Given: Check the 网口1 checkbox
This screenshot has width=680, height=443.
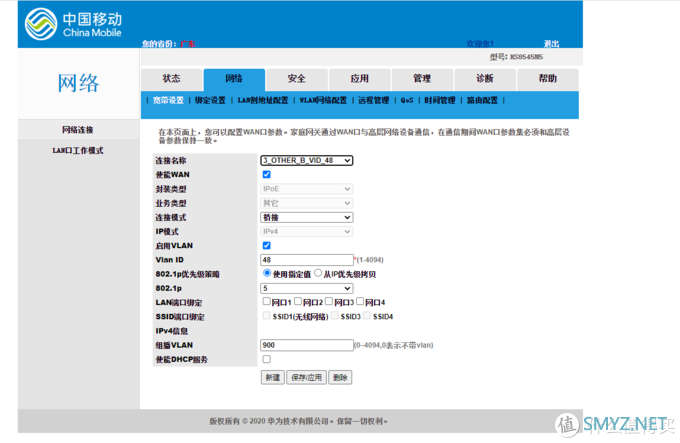Looking at the screenshot, I should [x=267, y=301].
